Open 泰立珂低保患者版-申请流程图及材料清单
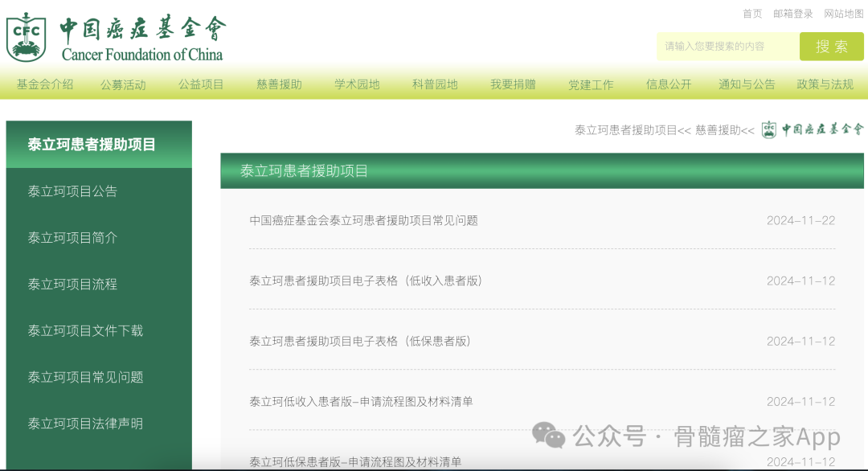The height and width of the screenshot is (471, 868). click(x=355, y=461)
